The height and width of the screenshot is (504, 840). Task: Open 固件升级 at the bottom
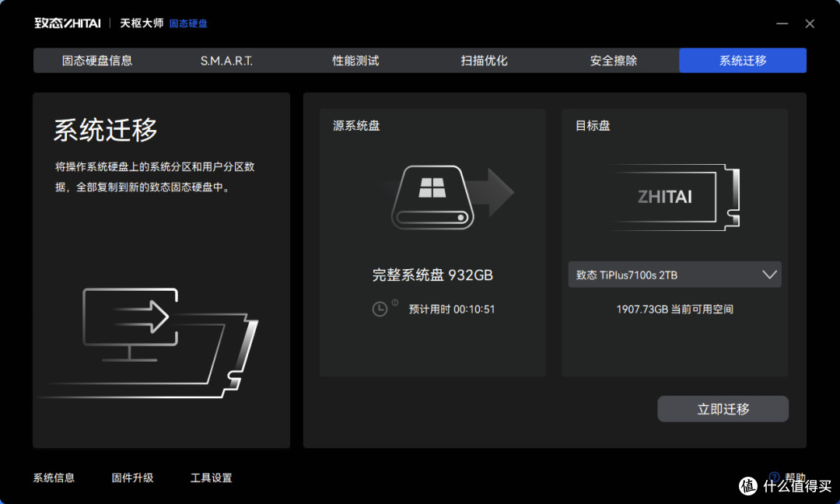point(132,478)
